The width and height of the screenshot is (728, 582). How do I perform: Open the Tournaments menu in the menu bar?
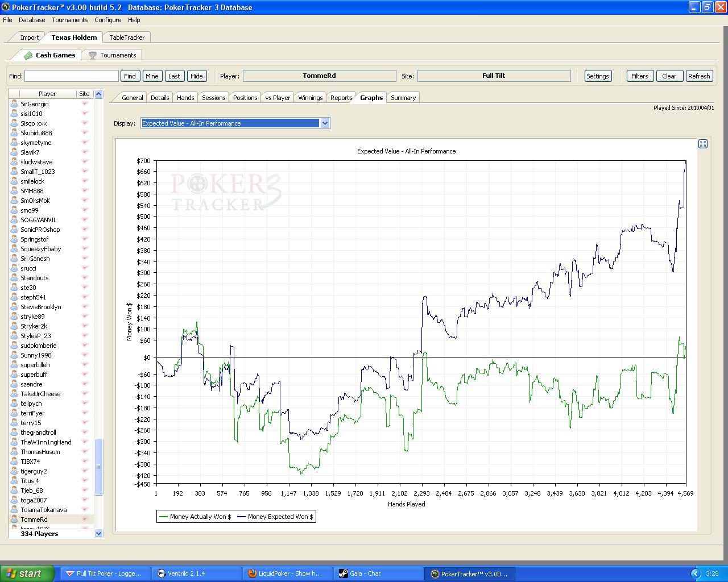click(x=70, y=20)
